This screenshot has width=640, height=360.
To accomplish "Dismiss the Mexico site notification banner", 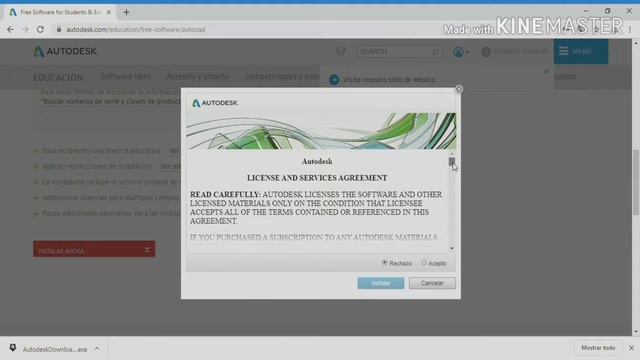I will (x=547, y=72).
